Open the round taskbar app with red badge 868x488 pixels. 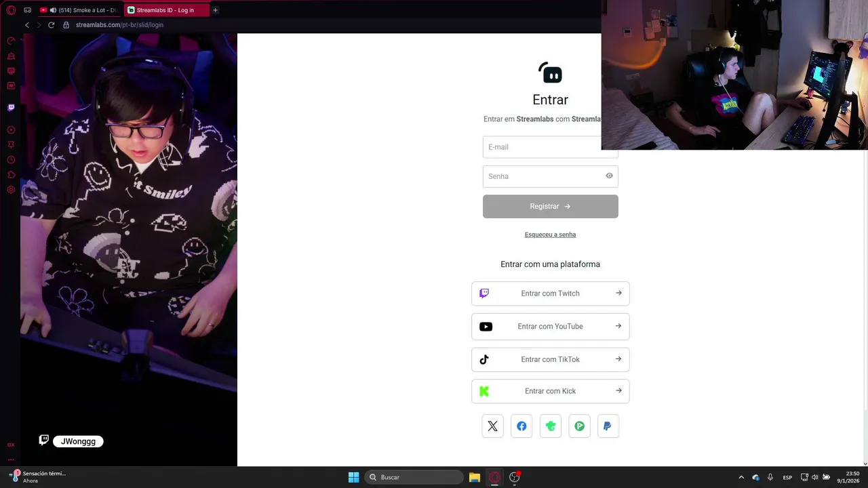[515, 477]
